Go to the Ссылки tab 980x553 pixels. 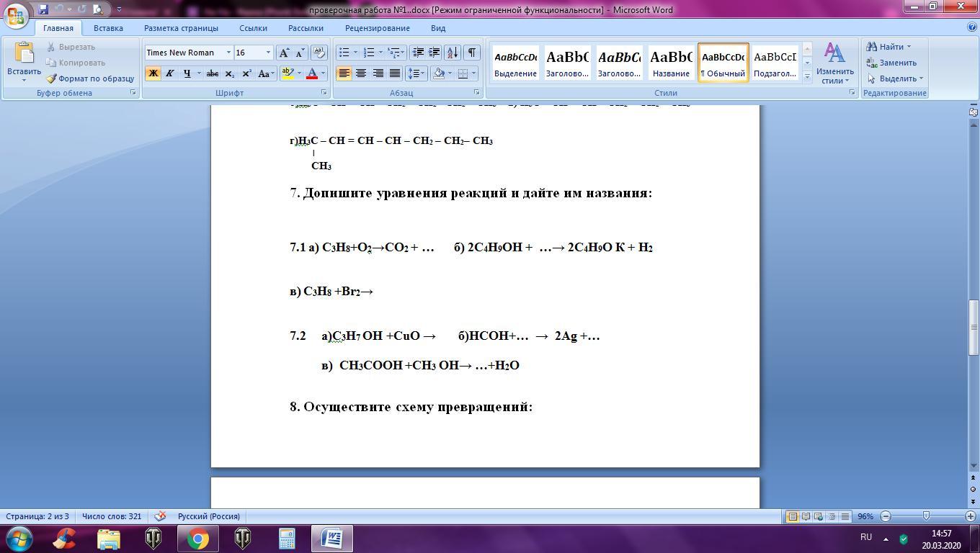coord(253,28)
